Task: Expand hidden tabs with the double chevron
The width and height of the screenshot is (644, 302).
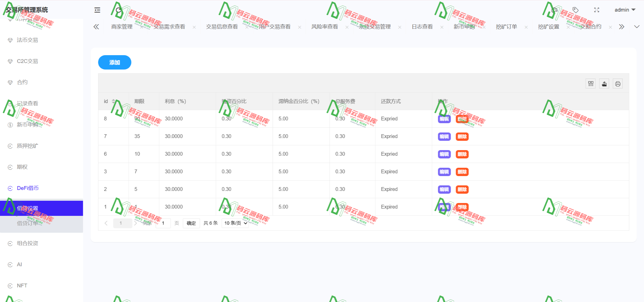Action: (x=622, y=26)
